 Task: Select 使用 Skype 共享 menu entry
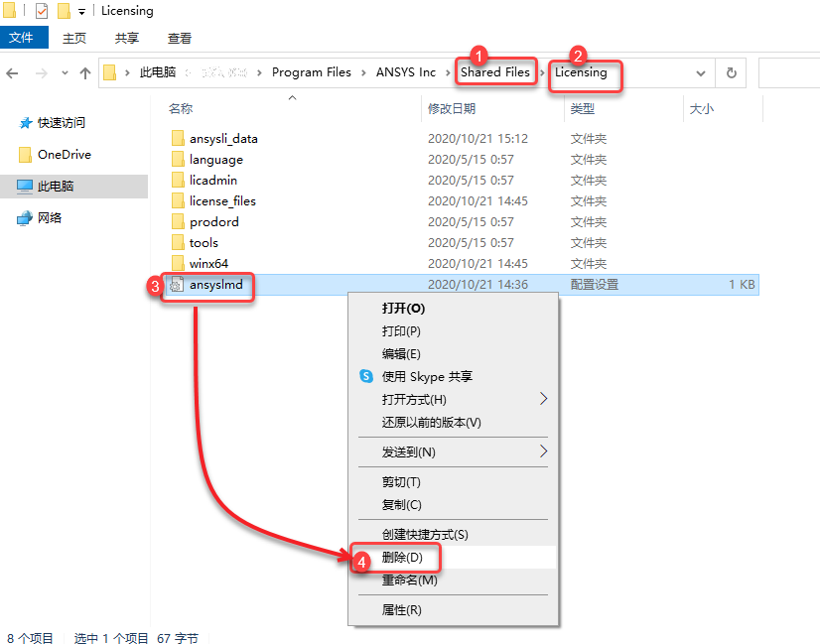pos(453,376)
